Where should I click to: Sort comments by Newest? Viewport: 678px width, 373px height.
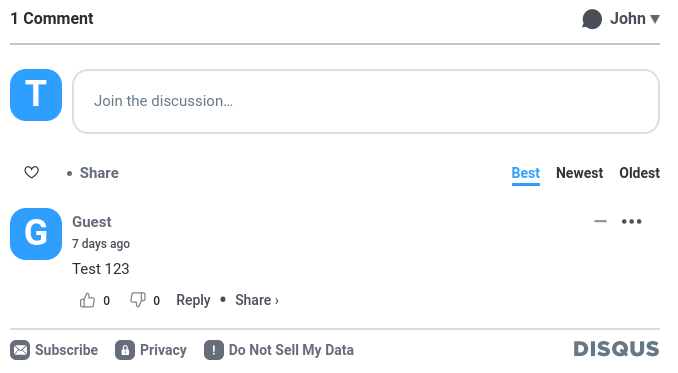[579, 173]
